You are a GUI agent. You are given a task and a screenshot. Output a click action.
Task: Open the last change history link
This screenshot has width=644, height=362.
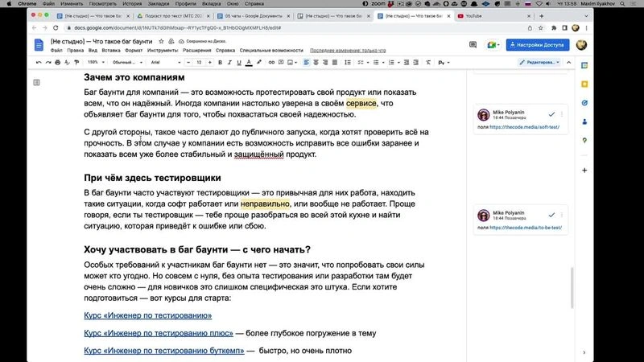(348, 51)
